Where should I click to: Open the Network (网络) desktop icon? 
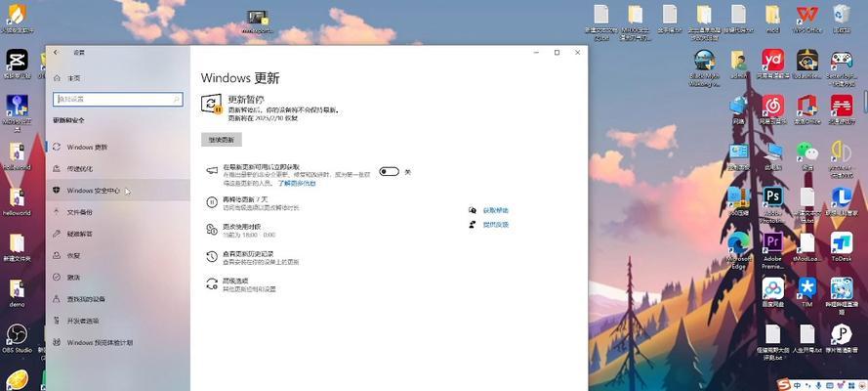pyautogui.click(x=738, y=109)
